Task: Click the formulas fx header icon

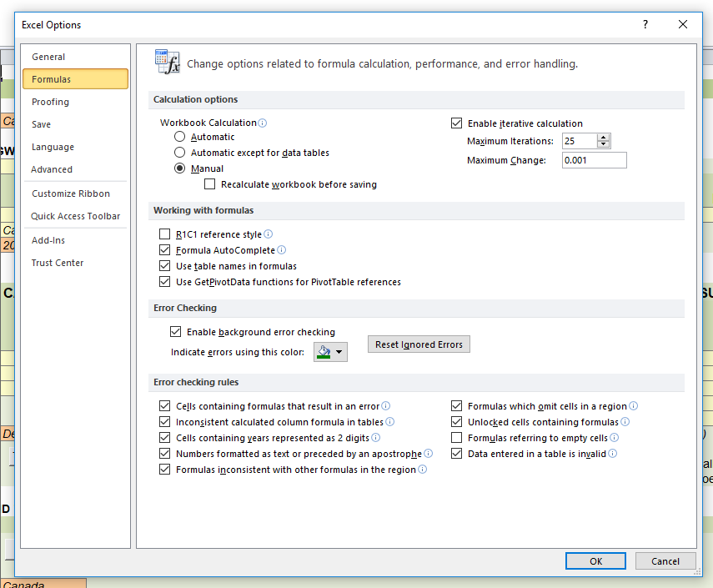Action: 167,62
